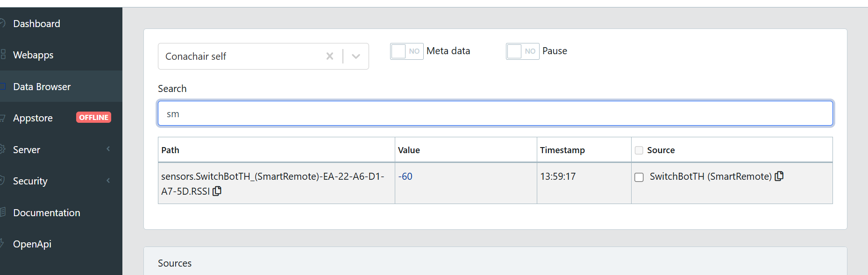Copy the sensor path to clipboard
The width and height of the screenshot is (868, 275).
pos(217,191)
